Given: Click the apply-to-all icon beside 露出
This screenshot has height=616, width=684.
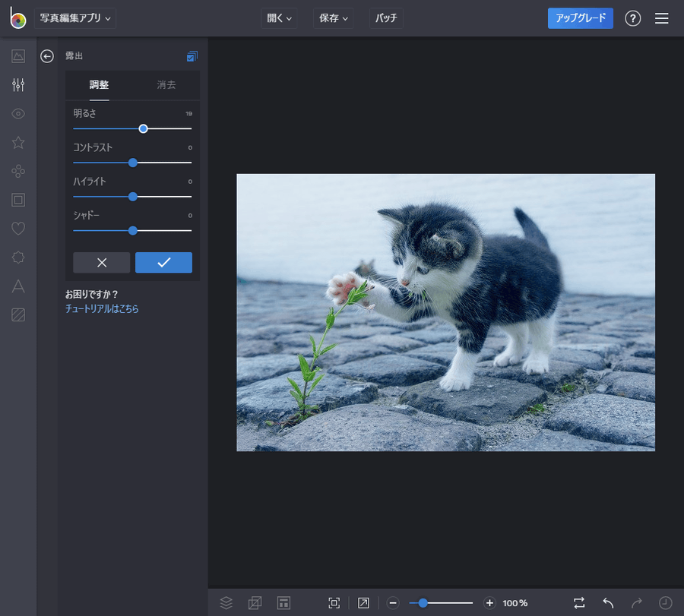Looking at the screenshot, I should (x=192, y=56).
